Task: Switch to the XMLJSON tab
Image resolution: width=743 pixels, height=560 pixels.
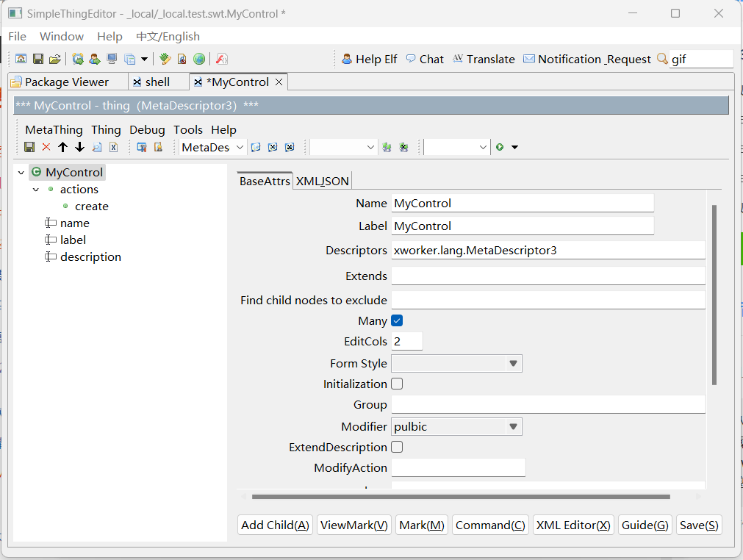Action: tap(322, 180)
